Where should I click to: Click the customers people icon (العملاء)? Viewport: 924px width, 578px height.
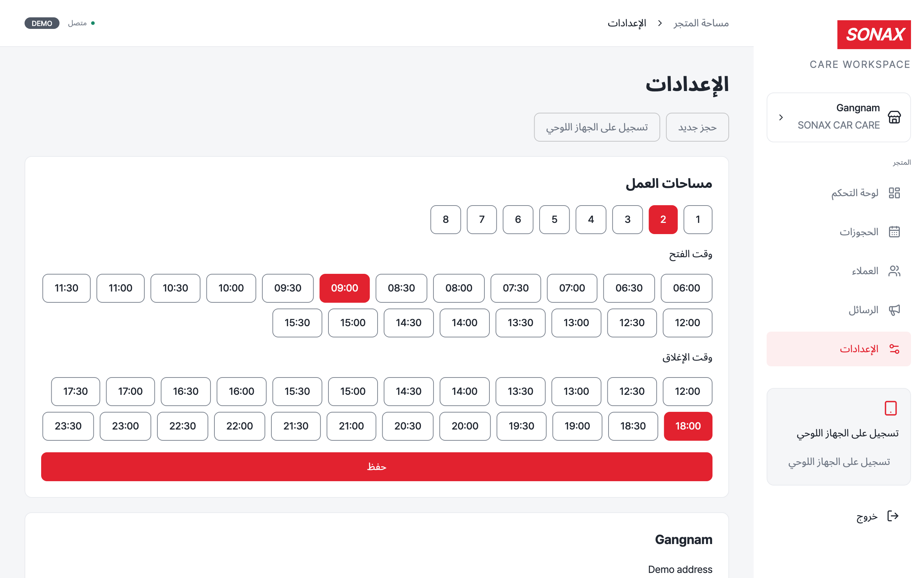tap(894, 271)
